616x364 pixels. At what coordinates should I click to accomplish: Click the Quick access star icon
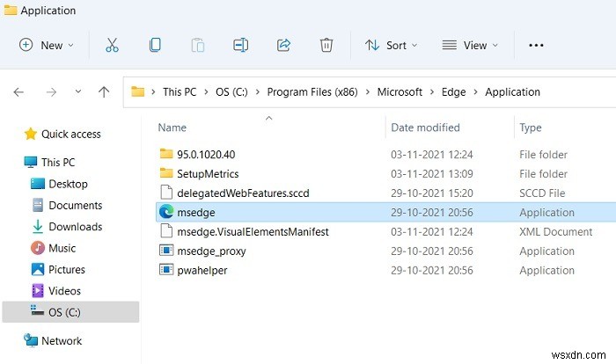click(30, 134)
